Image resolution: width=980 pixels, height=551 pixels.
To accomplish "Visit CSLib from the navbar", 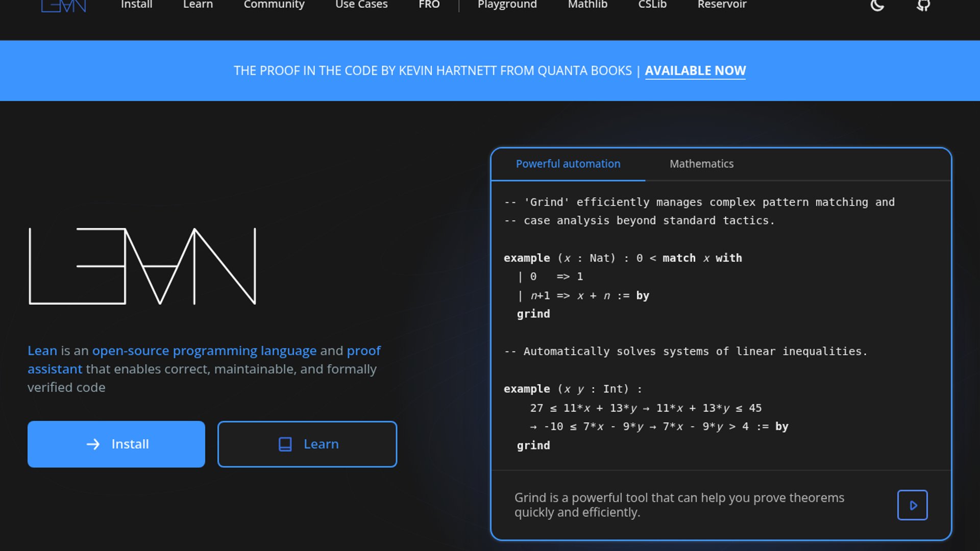I will click(x=652, y=5).
